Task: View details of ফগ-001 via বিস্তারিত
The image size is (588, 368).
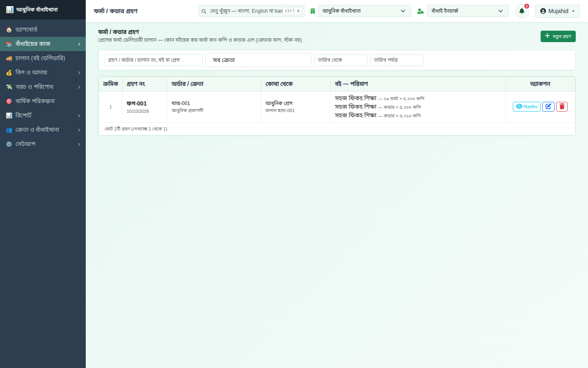Action: tap(527, 107)
